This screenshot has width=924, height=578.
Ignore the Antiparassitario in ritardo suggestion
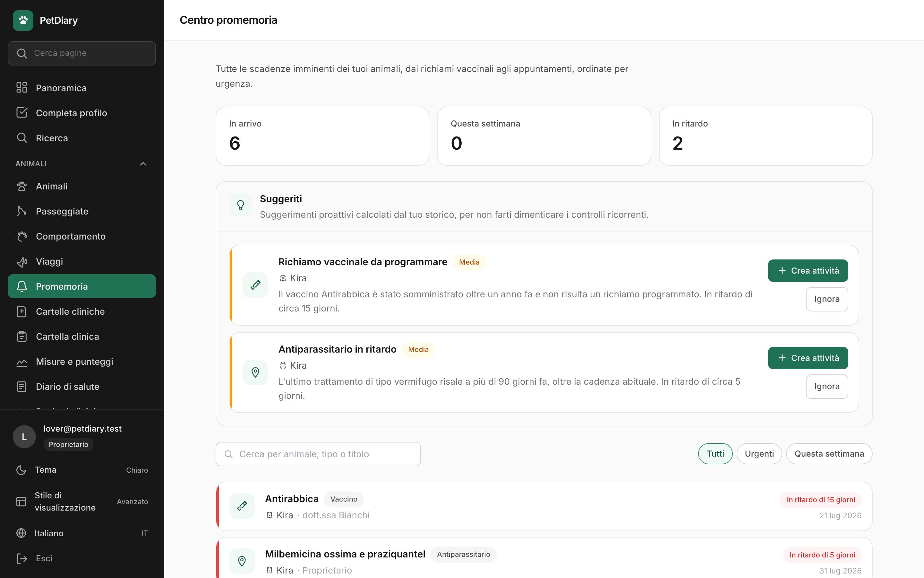pyautogui.click(x=827, y=387)
